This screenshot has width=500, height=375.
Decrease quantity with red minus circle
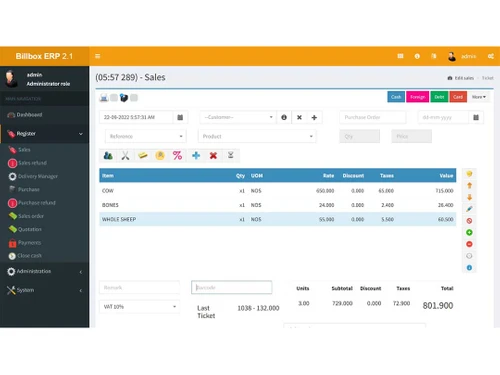[469, 244]
